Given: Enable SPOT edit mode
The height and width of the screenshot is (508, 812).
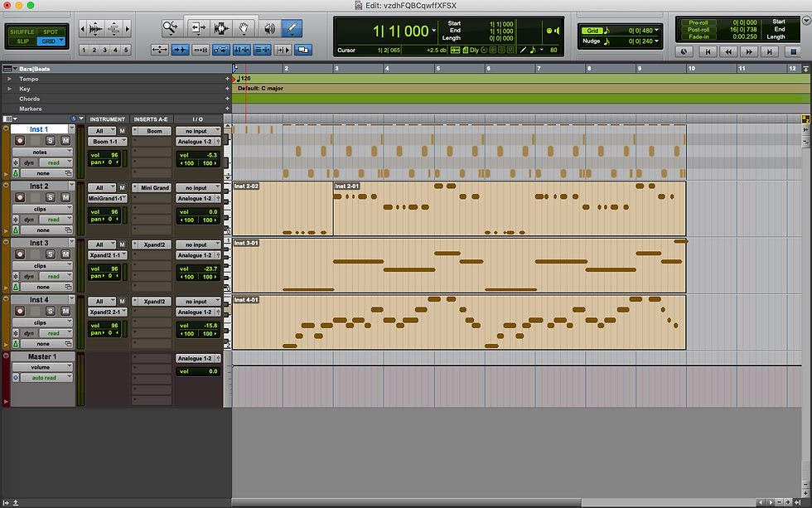Looking at the screenshot, I should (x=51, y=31).
